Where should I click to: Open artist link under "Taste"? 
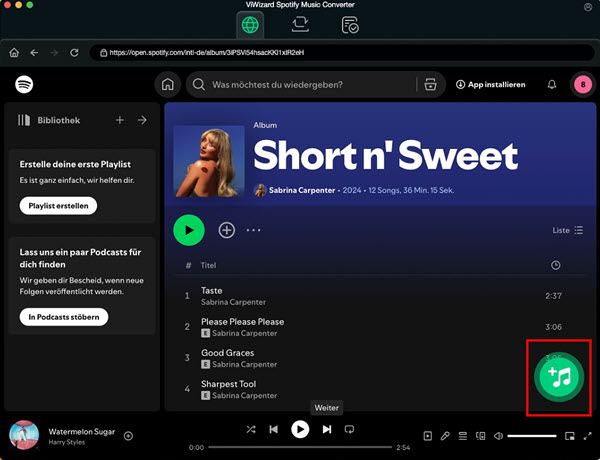coord(233,302)
